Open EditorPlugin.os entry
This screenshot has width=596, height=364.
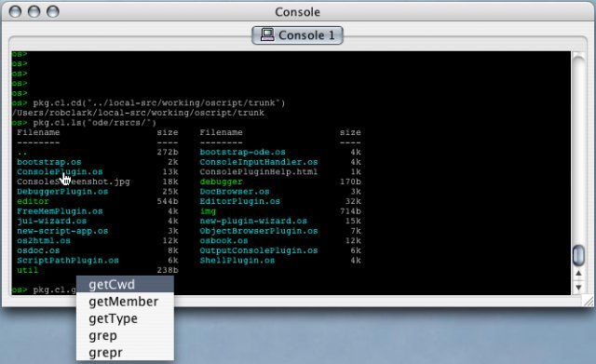pyautogui.click(x=240, y=201)
